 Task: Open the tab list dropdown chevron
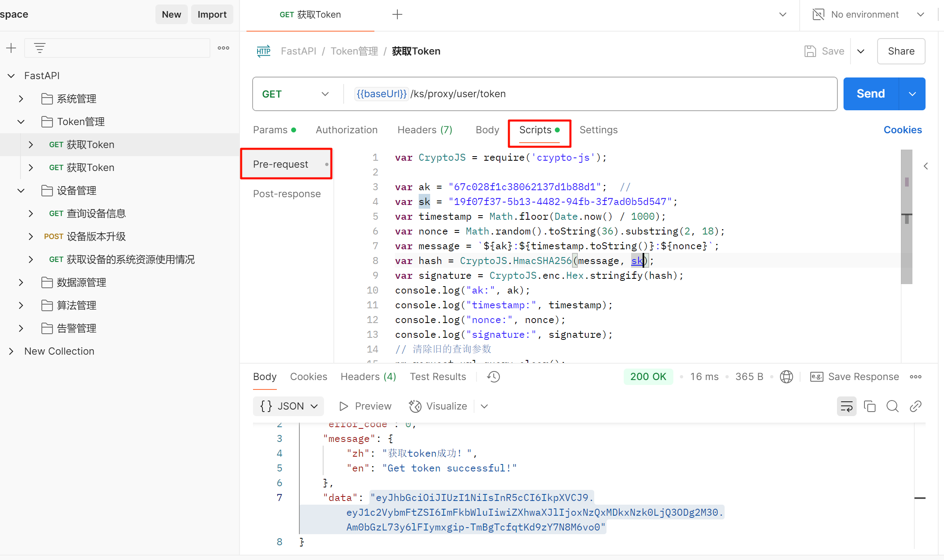782,15
